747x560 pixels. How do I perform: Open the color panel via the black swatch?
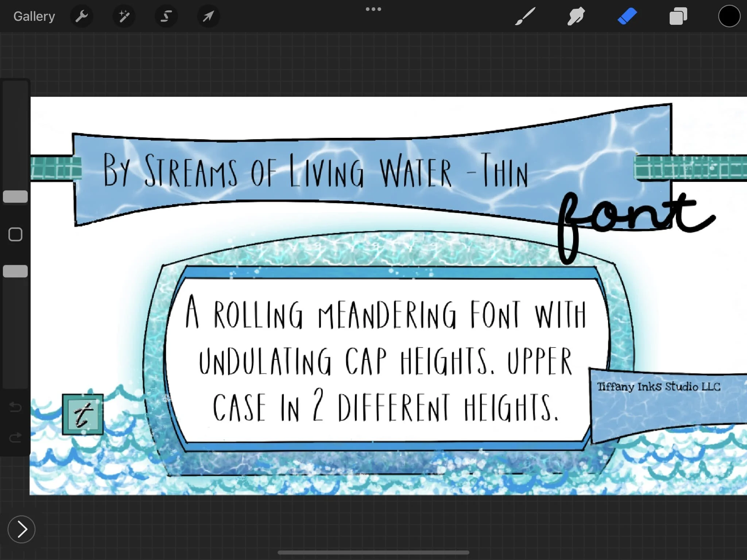click(x=729, y=16)
